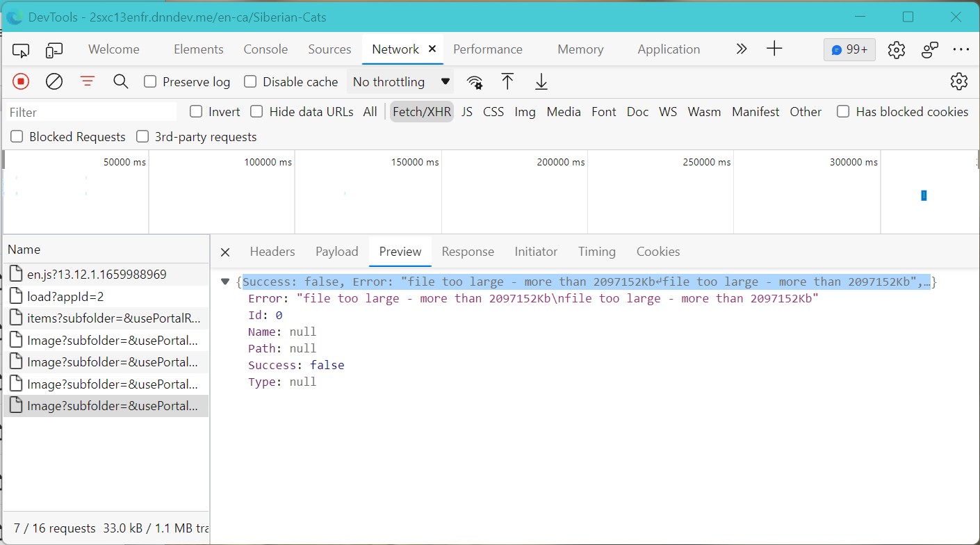980x545 pixels.
Task: Select the inspect element tool
Action: point(20,49)
